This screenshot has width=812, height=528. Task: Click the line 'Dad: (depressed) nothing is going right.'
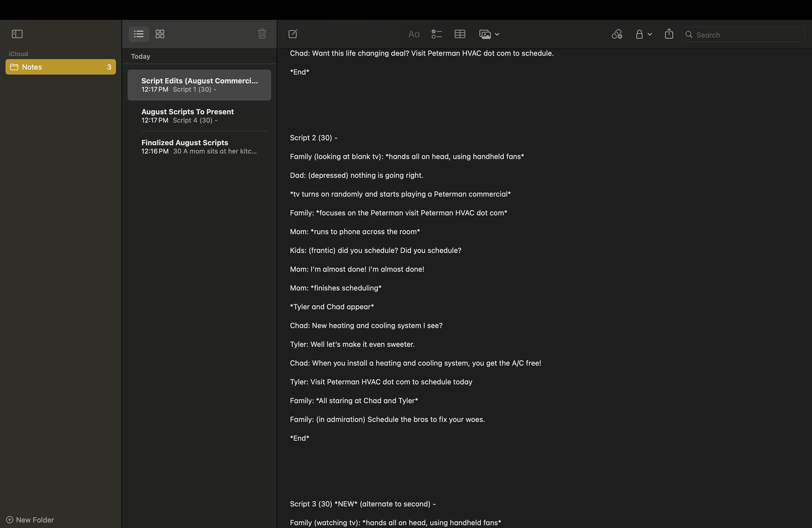357,175
